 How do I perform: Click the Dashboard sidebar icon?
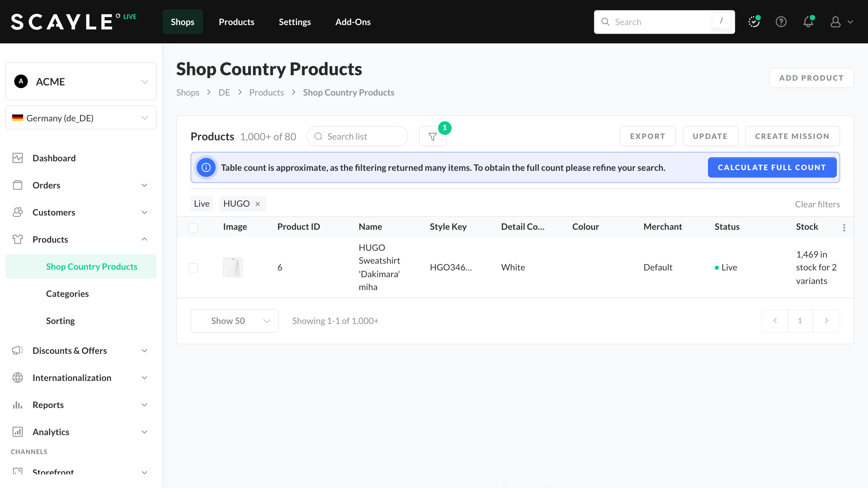[18, 158]
